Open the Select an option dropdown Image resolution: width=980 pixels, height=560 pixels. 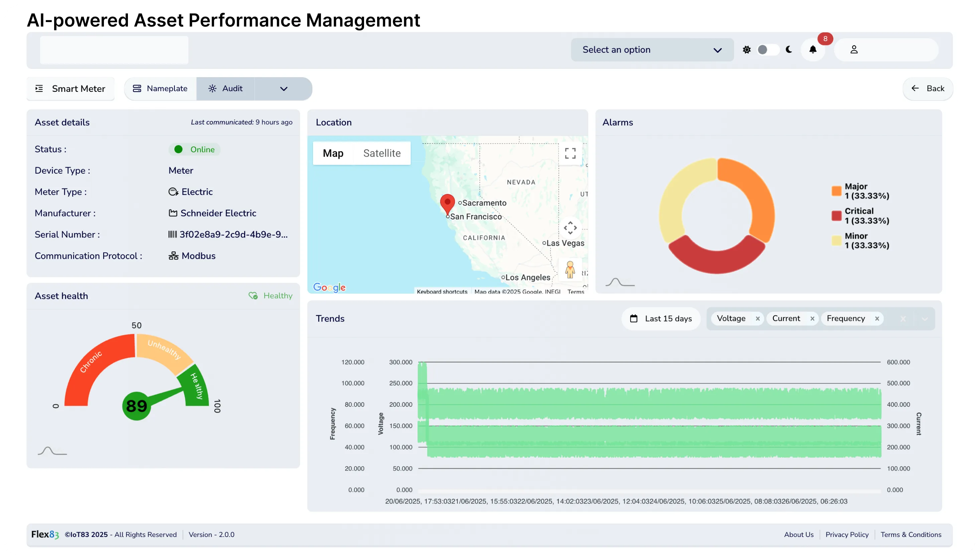tap(652, 50)
